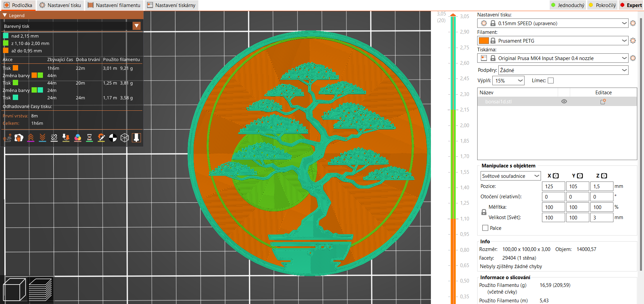Switch to Nastavení tisku tab

(x=60, y=5)
